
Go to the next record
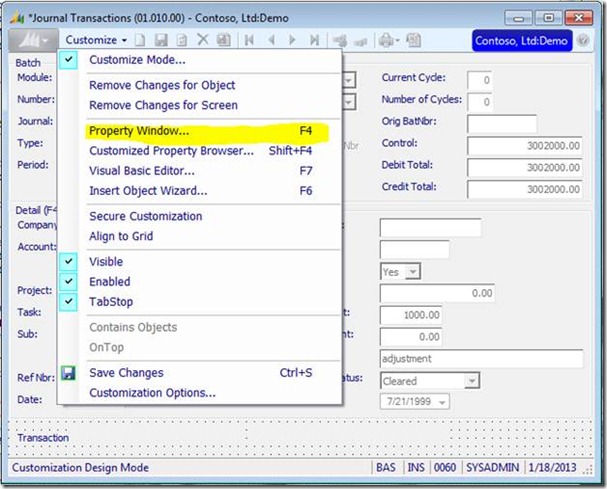[x=292, y=40]
